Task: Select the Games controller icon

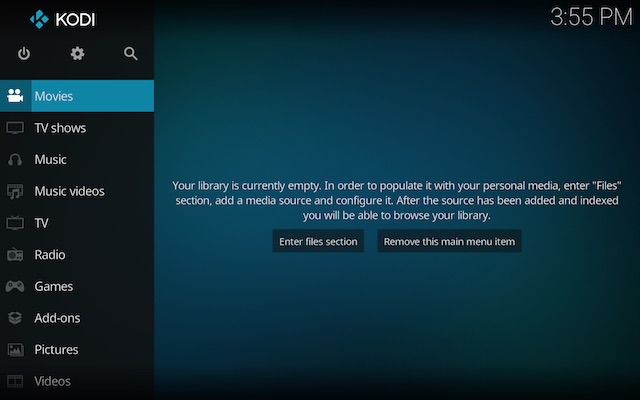Action: click(x=15, y=286)
